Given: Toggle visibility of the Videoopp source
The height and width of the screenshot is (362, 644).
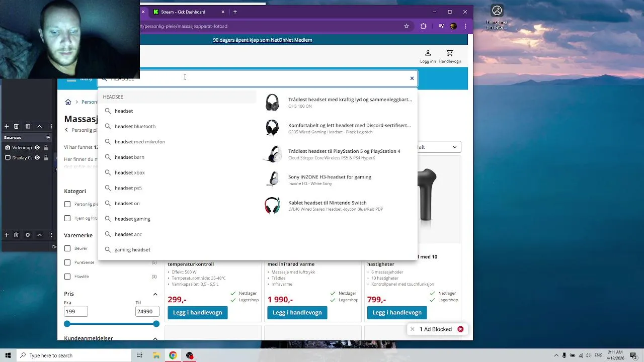Looking at the screenshot, I should [37, 148].
